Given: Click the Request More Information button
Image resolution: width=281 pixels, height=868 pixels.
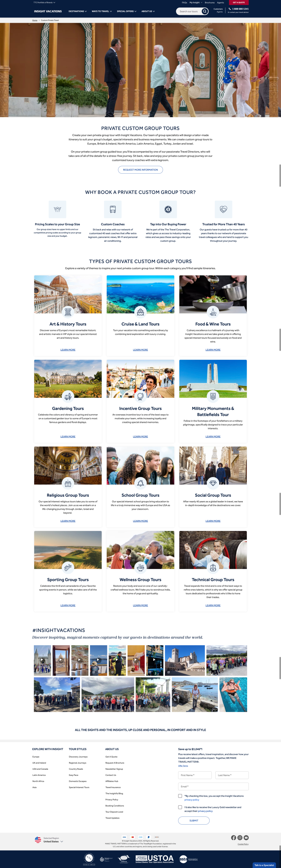Looking at the screenshot, I should click(x=140, y=170).
